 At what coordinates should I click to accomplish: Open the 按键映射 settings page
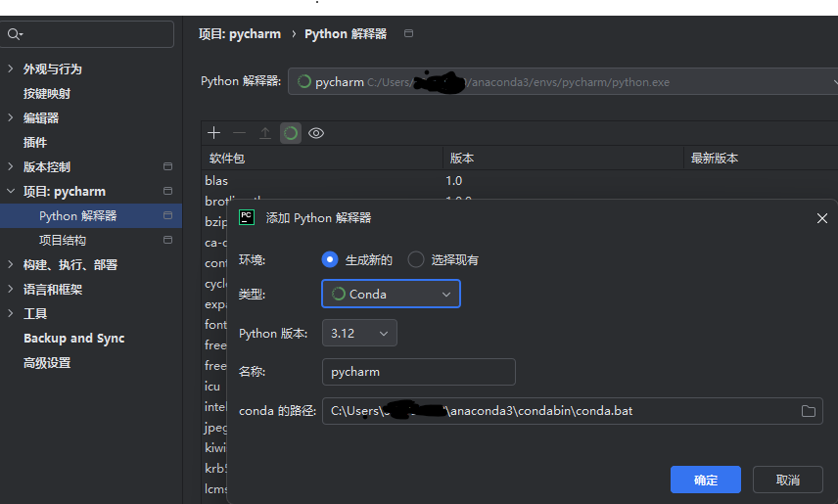47,94
